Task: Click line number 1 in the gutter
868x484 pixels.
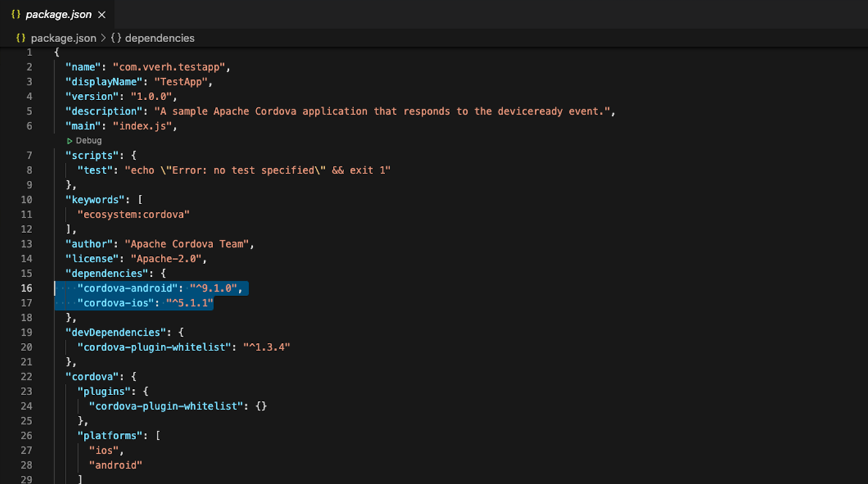Action: pos(29,52)
